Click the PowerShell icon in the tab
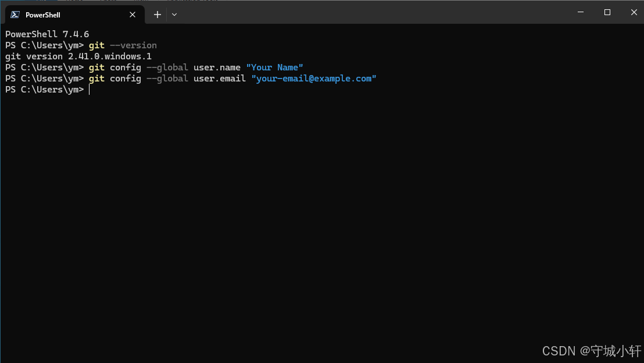The height and width of the screenshot is (363, 644). tap(15, 15)
